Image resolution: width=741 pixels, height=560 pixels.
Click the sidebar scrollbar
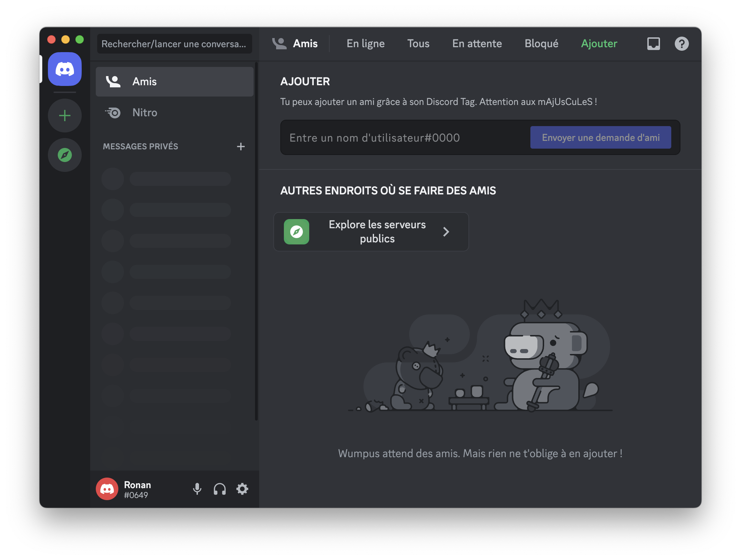coord(256,241)
